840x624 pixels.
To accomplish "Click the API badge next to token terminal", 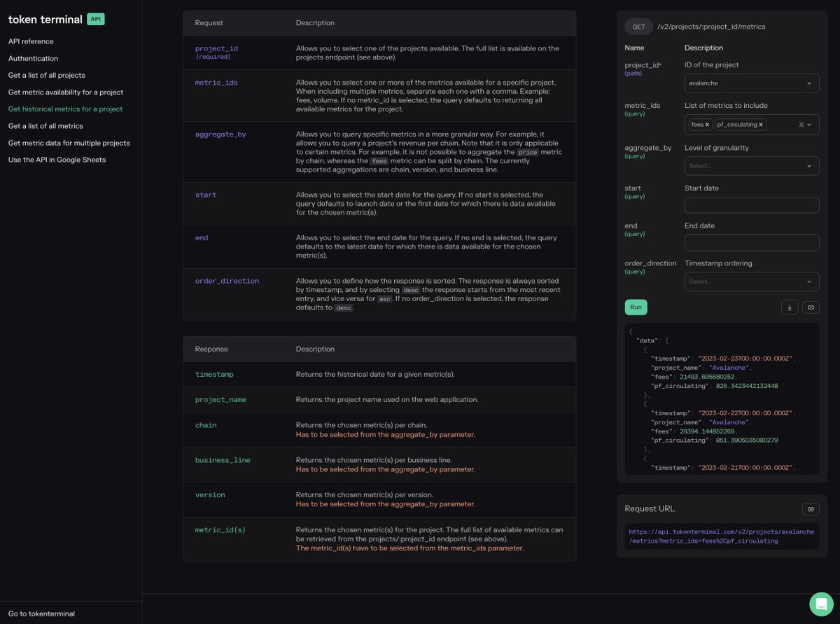I will (95, 19).
